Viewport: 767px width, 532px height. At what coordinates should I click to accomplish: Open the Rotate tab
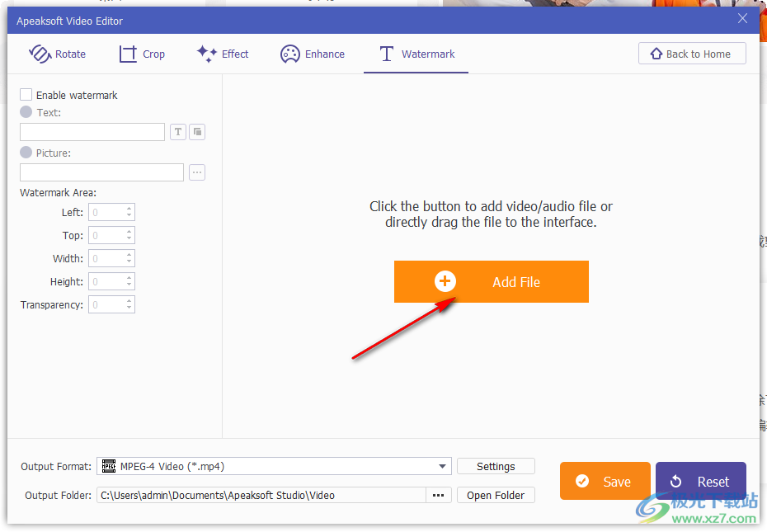(x=57, y=54)
